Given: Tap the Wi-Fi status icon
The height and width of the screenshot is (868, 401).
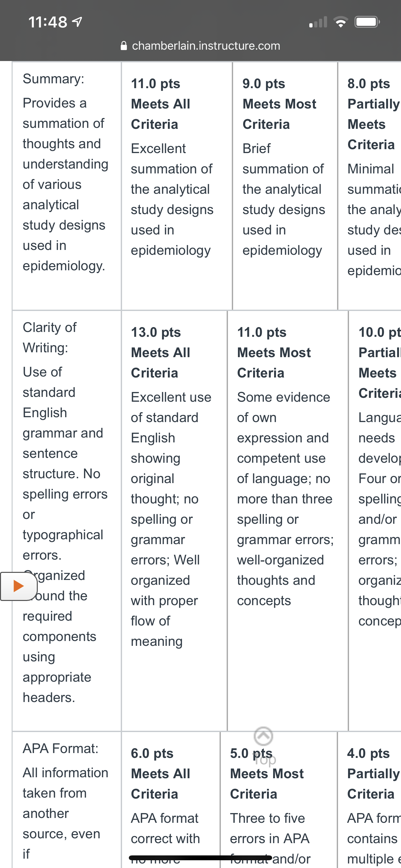Looking at the screenshot, I should coord(340,22).
